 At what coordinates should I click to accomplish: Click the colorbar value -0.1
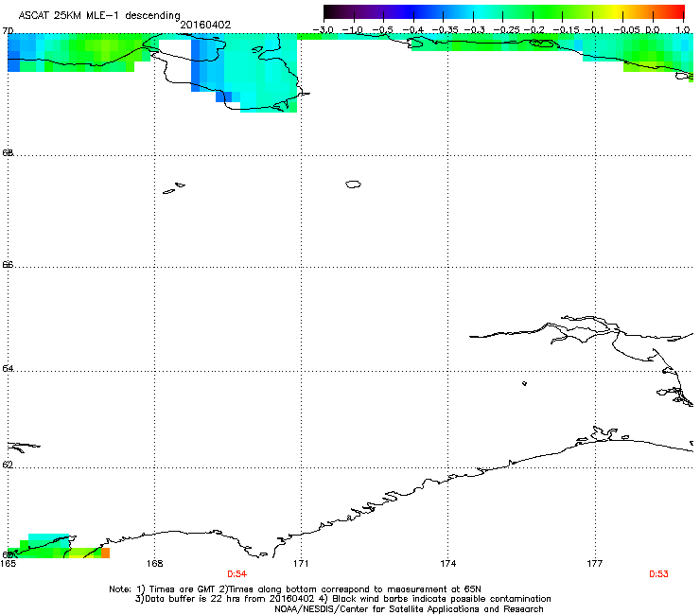coord(594,30)
